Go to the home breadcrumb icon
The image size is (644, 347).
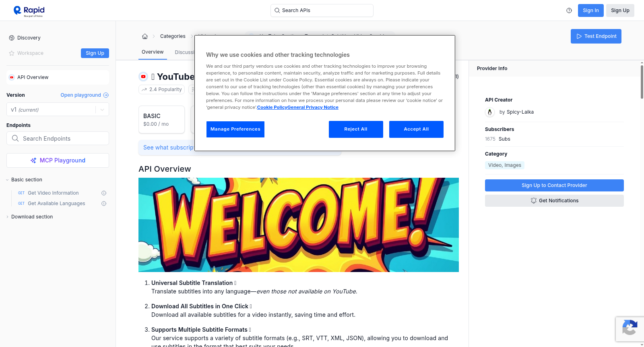pyautogui.click(x=145, y=36)
